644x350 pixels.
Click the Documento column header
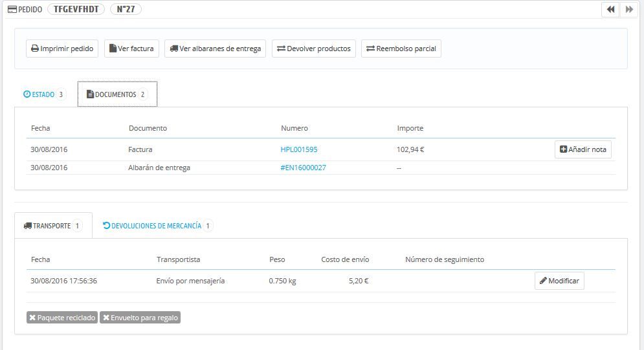(x=148, y=128)
